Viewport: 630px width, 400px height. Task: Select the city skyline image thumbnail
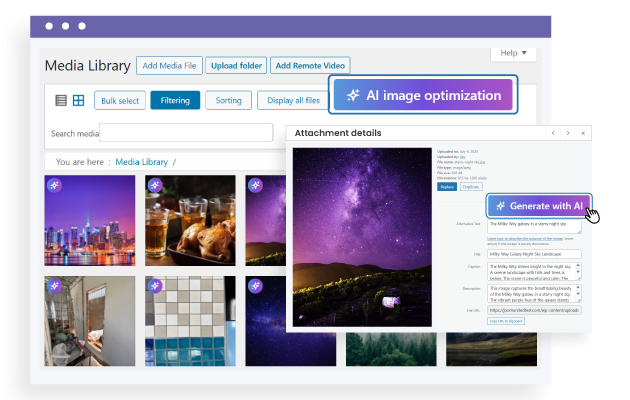tap(90, 218)
